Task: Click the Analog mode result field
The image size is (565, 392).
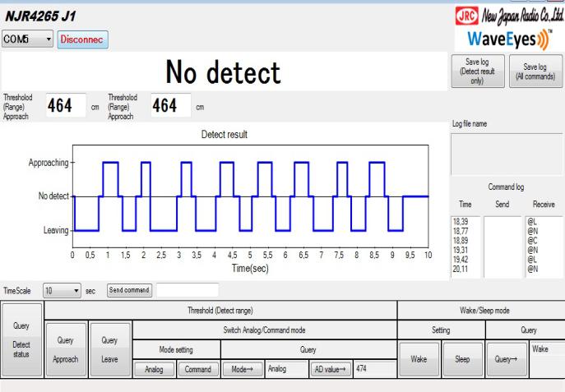Action: (x=286, y=369)
